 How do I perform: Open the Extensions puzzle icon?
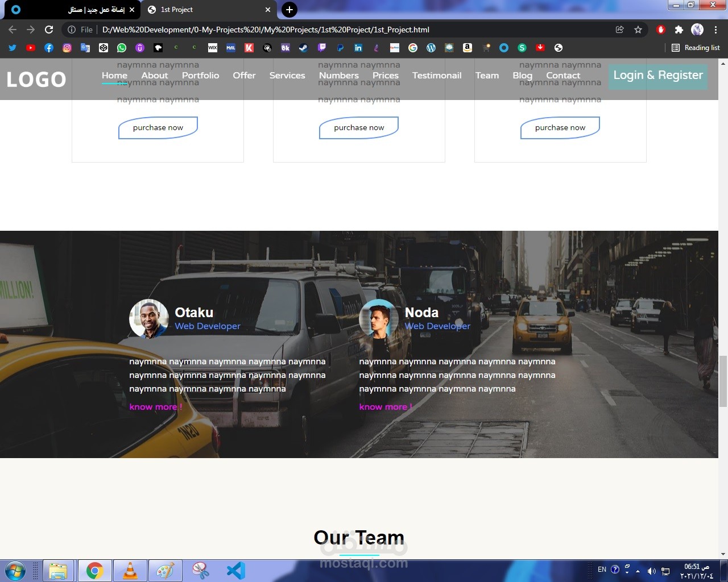pyautogui.click(x=679, y=30)
